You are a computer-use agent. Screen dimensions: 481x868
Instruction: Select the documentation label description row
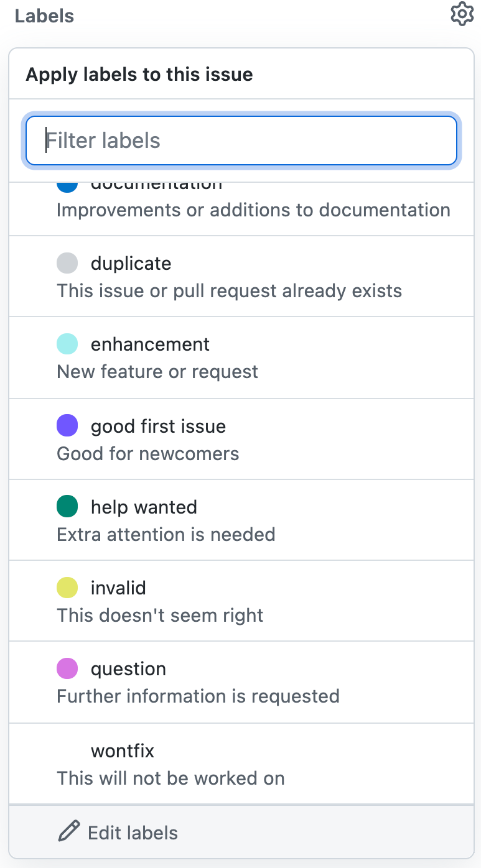[x=241, y=209]
